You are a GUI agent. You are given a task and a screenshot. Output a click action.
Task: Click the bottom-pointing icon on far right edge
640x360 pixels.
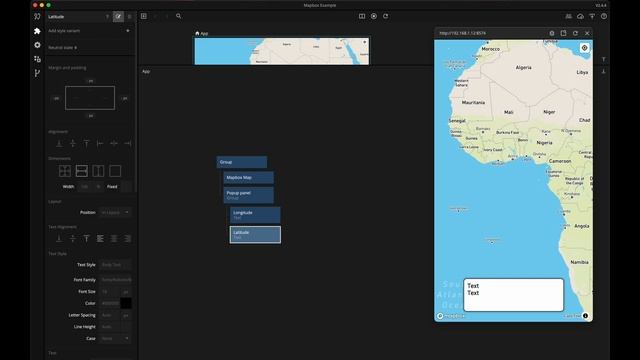coord(603,71)
